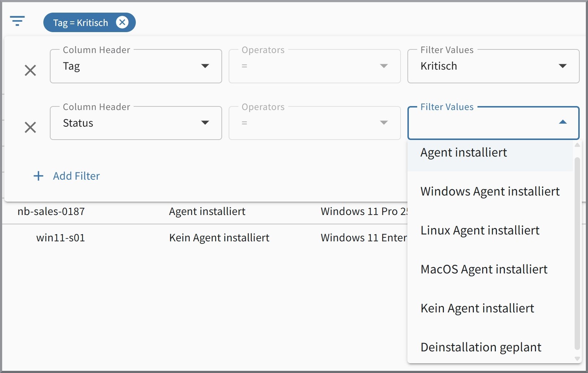Remove the Tag = Kritisch filter chip

122,22
